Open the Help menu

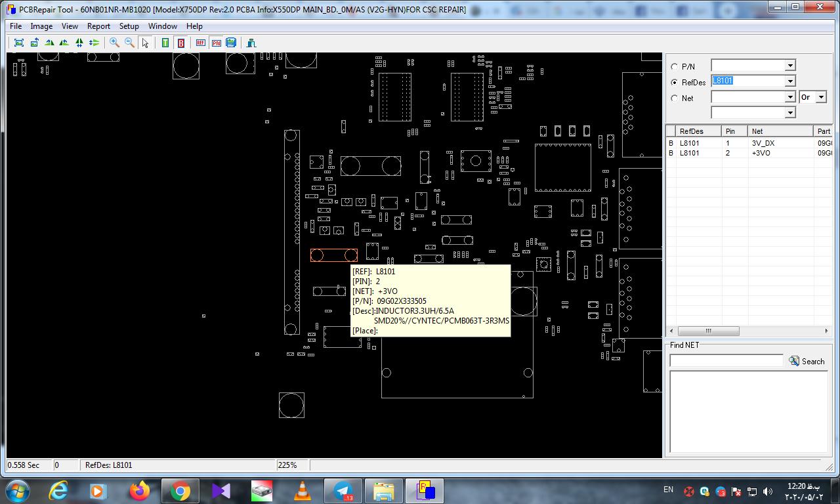194,26
